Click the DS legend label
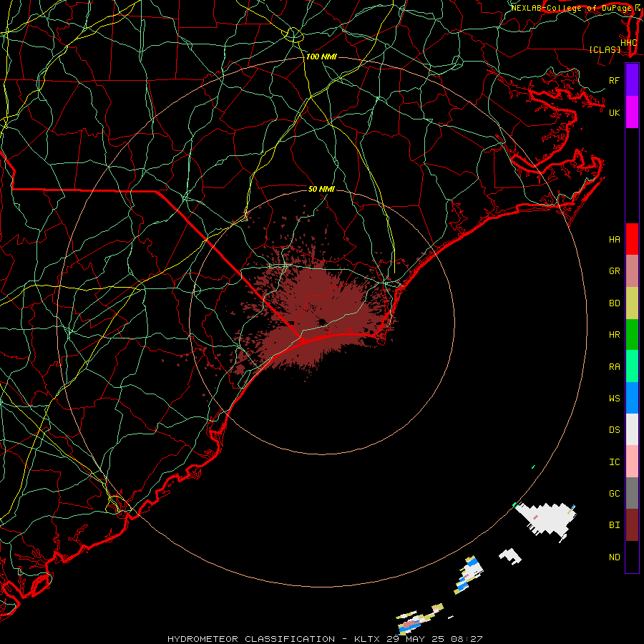The image size is (644, 644). (614, 430)
